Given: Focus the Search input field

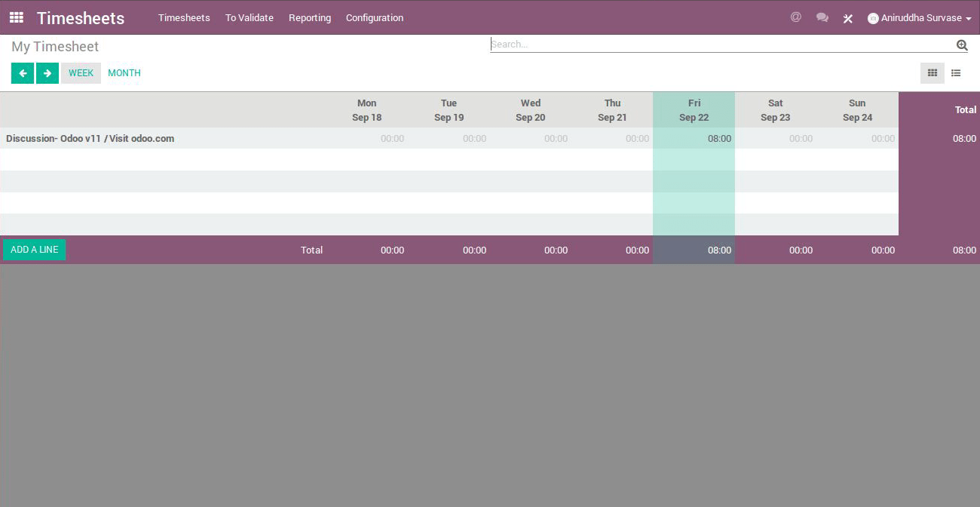Looking at the screenshot, I should [722, 45].
